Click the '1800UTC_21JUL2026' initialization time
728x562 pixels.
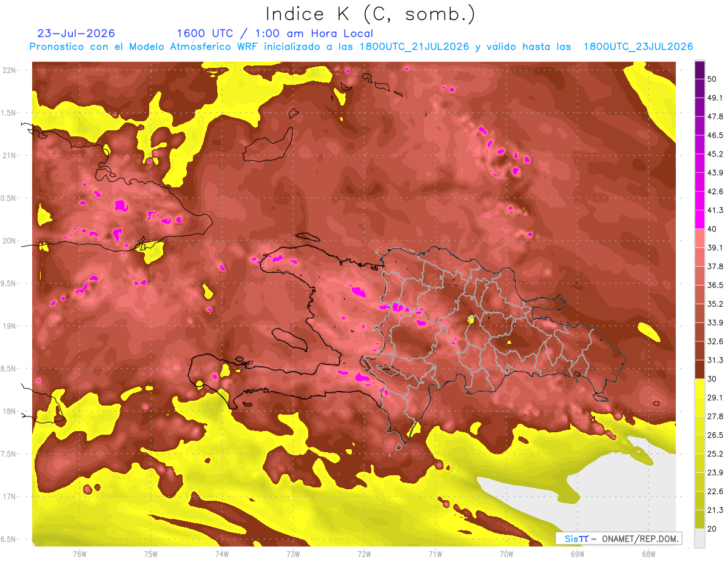click(x=414, y=47)
